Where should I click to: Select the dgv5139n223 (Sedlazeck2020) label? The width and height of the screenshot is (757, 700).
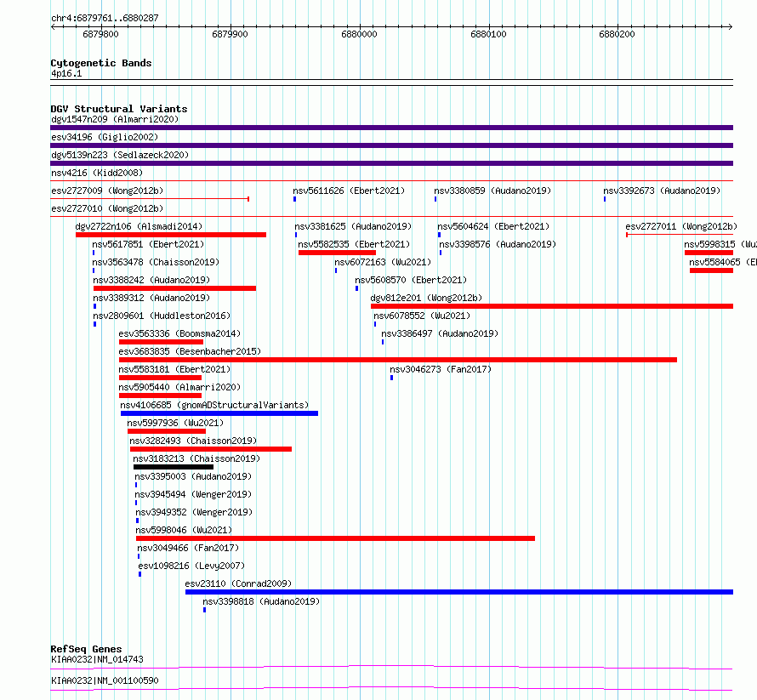coord(120,155)
